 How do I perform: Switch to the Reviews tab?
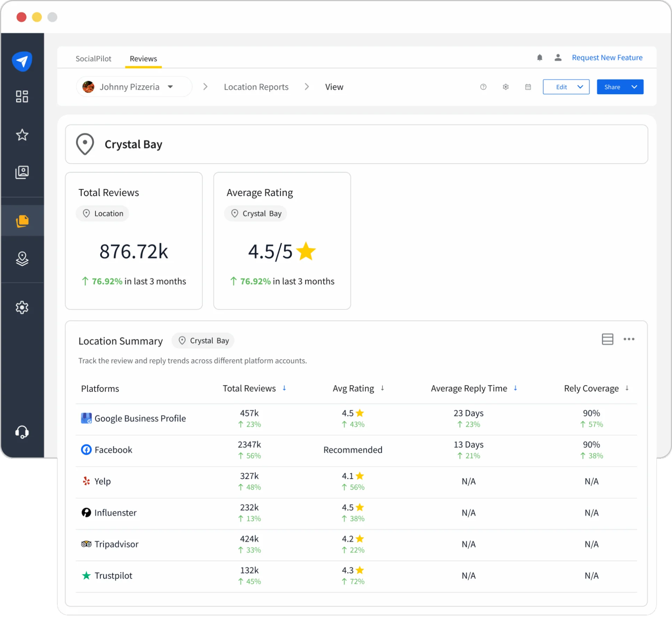coord(143,58)
